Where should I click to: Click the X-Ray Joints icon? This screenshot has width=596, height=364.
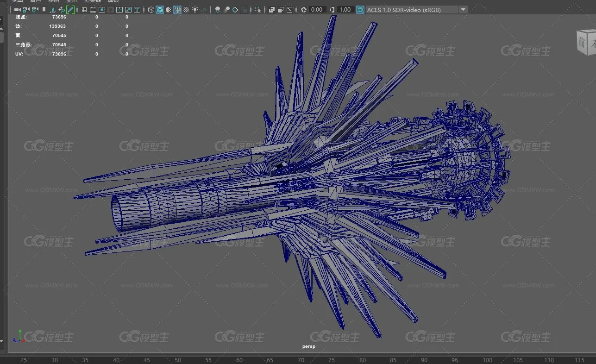coord(289,9)
